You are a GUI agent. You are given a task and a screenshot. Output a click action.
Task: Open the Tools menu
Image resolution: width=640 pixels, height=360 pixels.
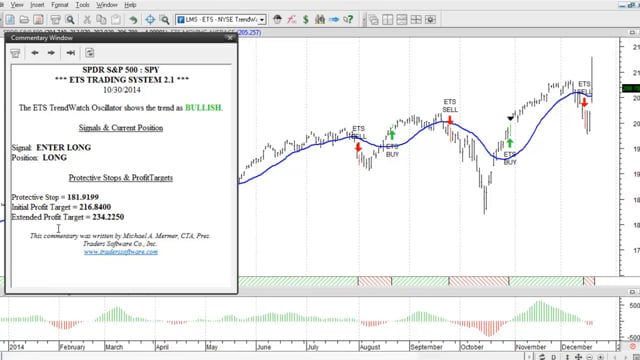(82, 5)
